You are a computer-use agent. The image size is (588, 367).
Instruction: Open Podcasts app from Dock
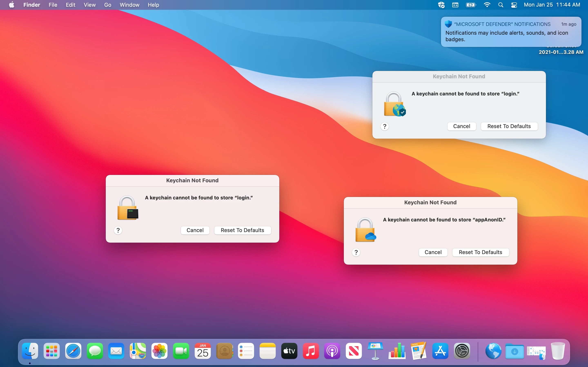(x=332, y=351)
